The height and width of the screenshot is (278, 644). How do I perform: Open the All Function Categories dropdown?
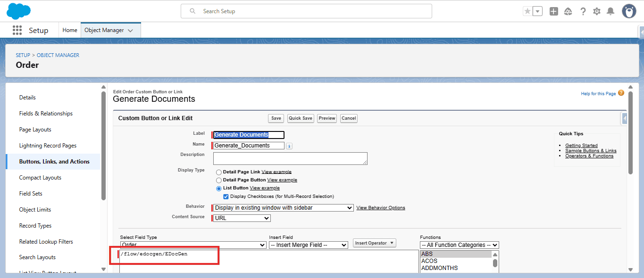click(459, 245)
